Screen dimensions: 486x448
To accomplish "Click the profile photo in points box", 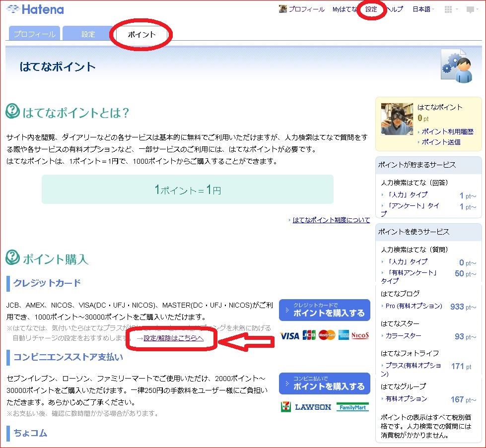I will (x=397, y=119).
